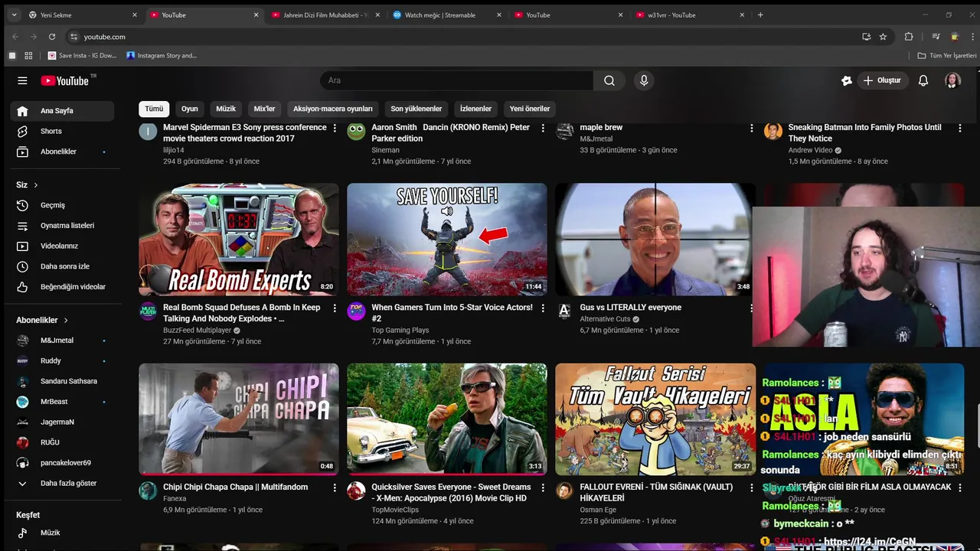Open Daha sonra izle list
The height and width of the screenshot is (551, 980).
click(x=63, y=266)
